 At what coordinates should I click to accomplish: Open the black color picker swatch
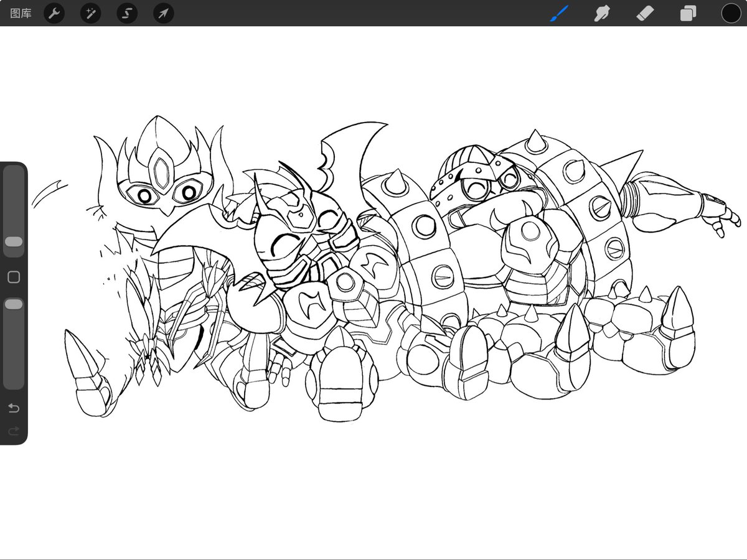[x=731, y=13]
